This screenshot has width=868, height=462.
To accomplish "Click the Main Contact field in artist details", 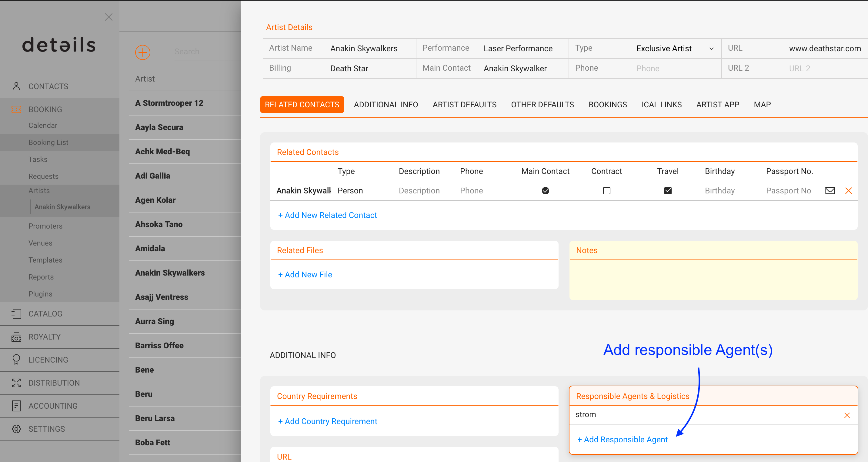I will pos(524,69).
